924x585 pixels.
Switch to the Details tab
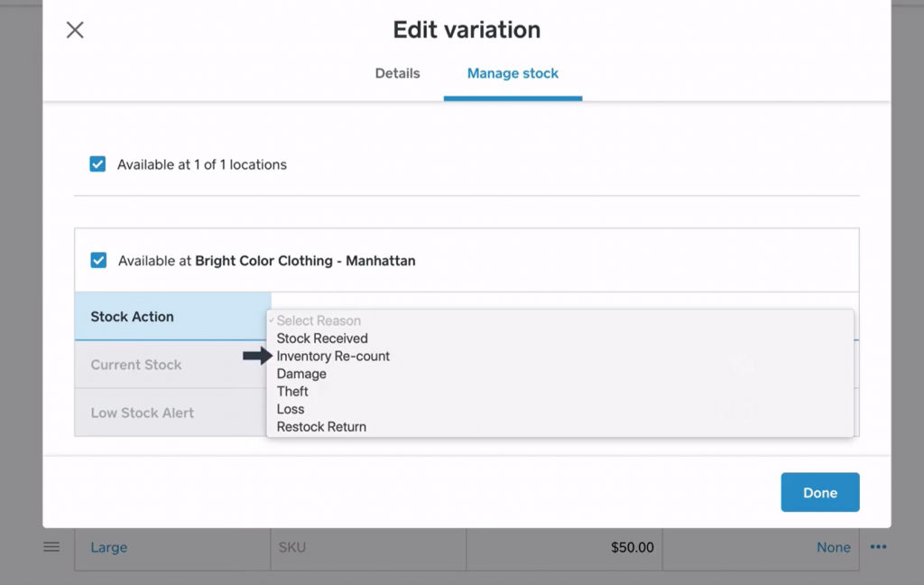pos(397,73)
